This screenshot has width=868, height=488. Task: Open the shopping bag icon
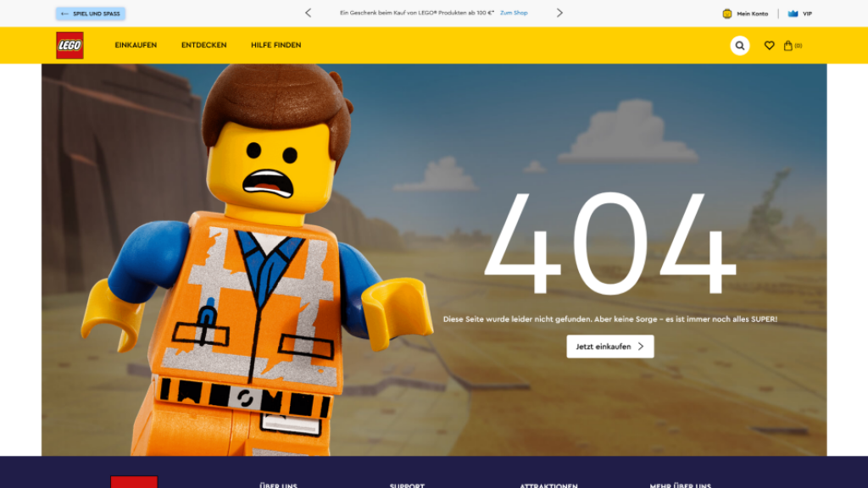(x=787, y=46)
